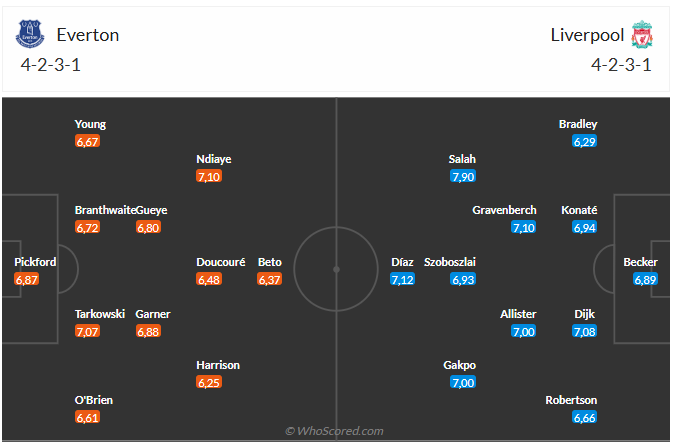Select Pickford's 6,87 rating badge
This screenshot has height=442, width=674.
[27, 279]
